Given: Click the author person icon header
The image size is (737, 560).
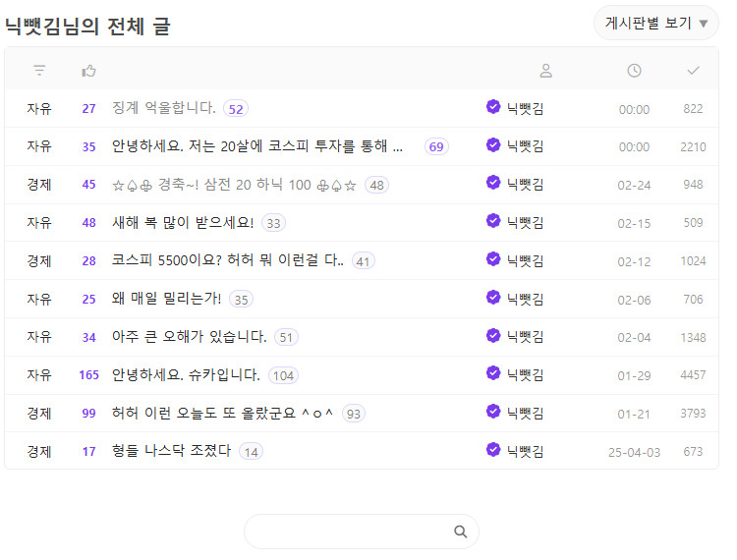Looking at the screenshot, I should pos(545,71).
